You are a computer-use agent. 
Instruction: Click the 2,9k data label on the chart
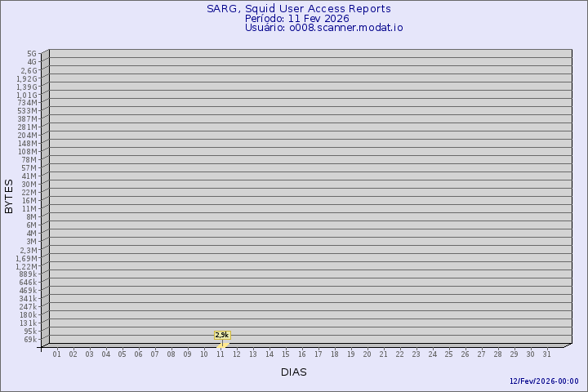click(222, 335)
